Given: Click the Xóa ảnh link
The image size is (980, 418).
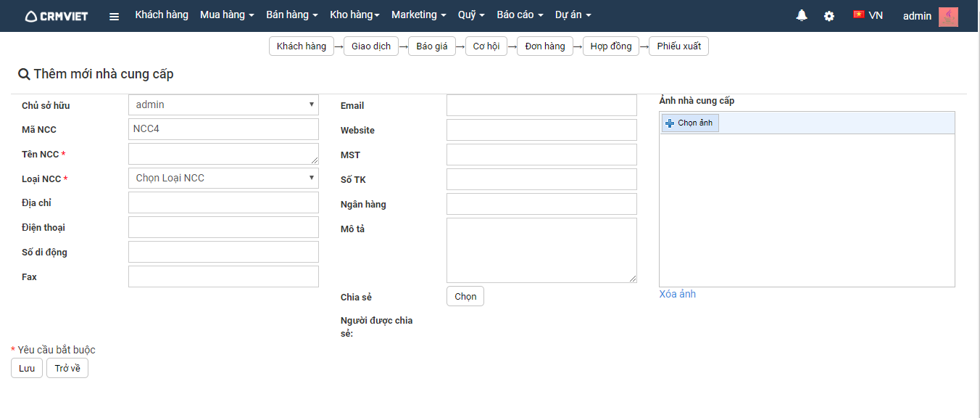Looking at the screenshot, I should pyautogui.click(x=677, y=294).
